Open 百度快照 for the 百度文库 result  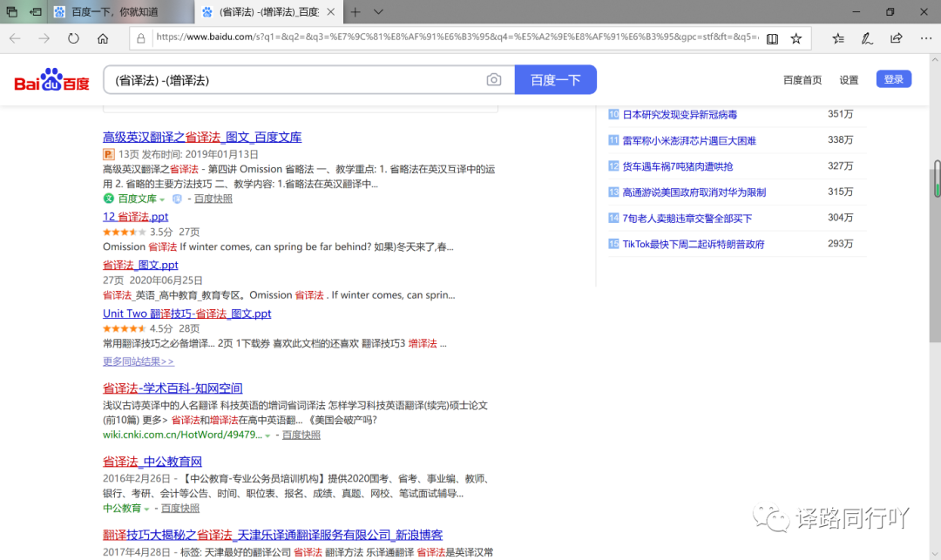point(213,199)
